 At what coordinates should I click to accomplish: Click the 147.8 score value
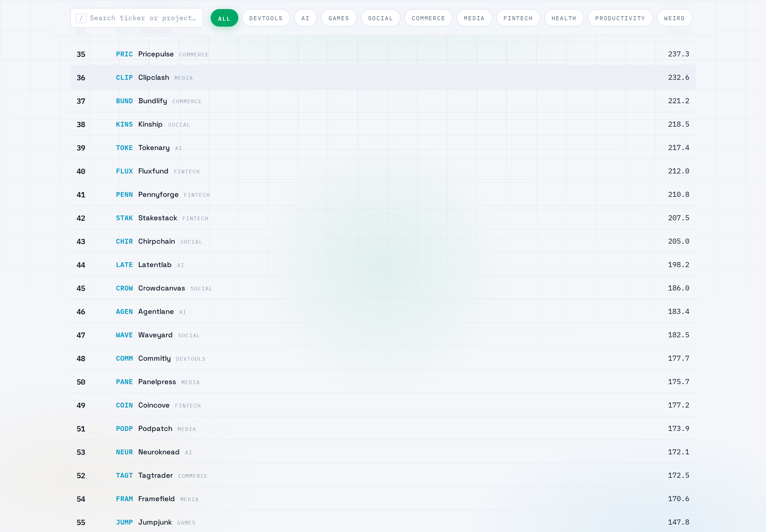tap(678, 522)
